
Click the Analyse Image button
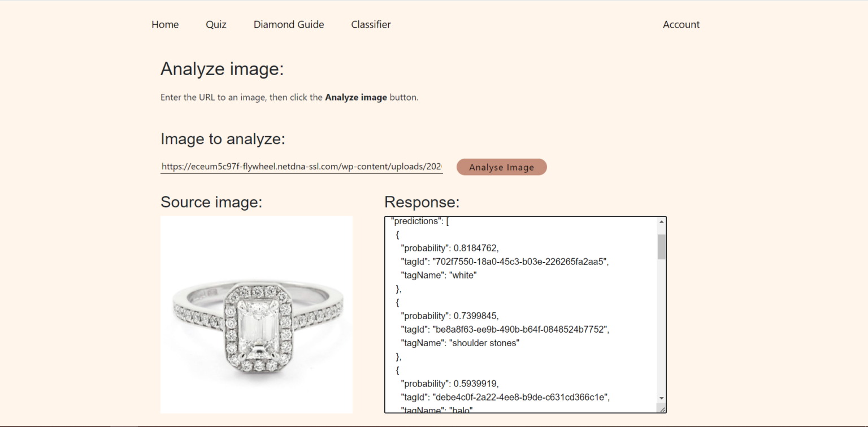click(x=501, y=167)
